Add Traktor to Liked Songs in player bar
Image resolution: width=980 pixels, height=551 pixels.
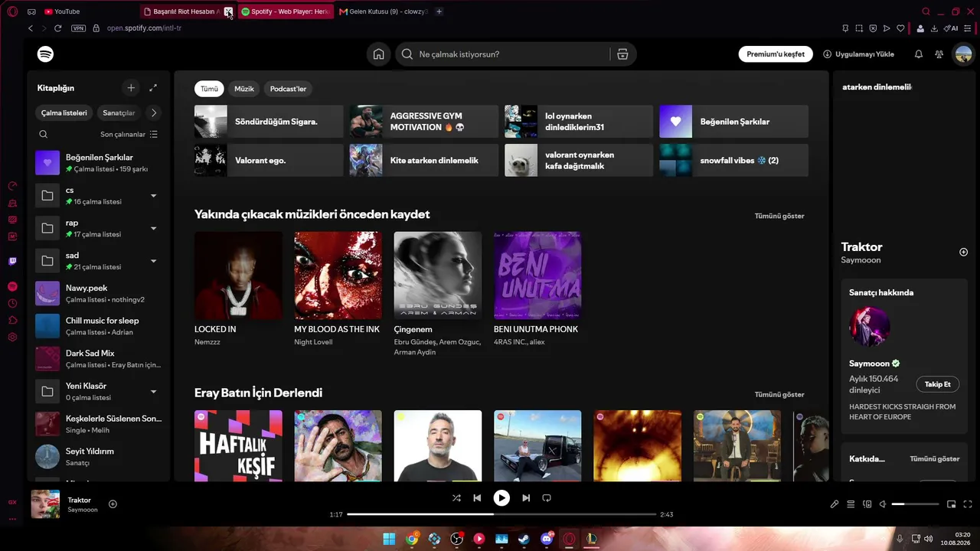point(113,504)
